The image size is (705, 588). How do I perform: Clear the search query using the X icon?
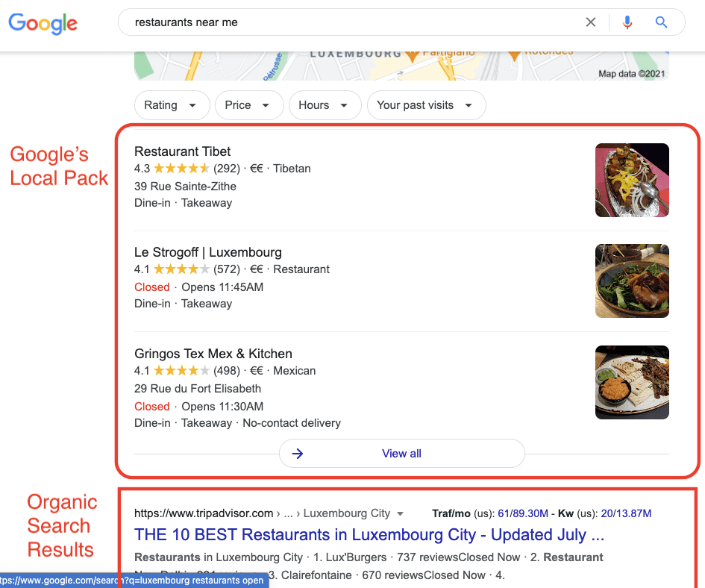[591, 22]
